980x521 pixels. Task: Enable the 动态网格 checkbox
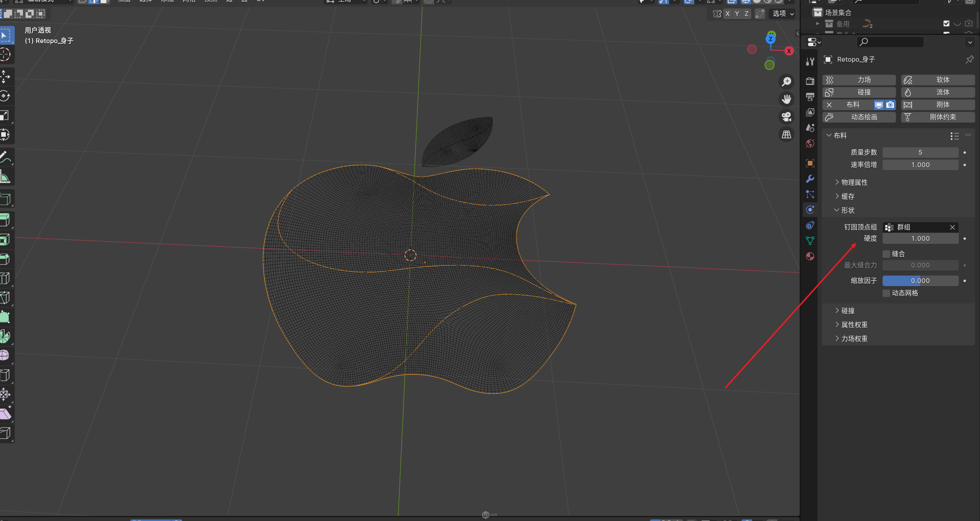886,293
